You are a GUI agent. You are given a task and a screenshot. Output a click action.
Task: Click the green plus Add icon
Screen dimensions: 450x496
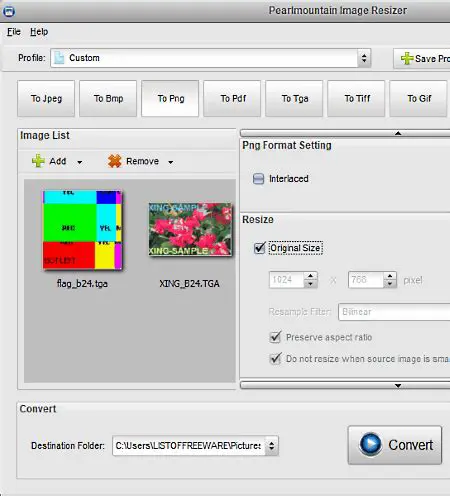[38, 161]
